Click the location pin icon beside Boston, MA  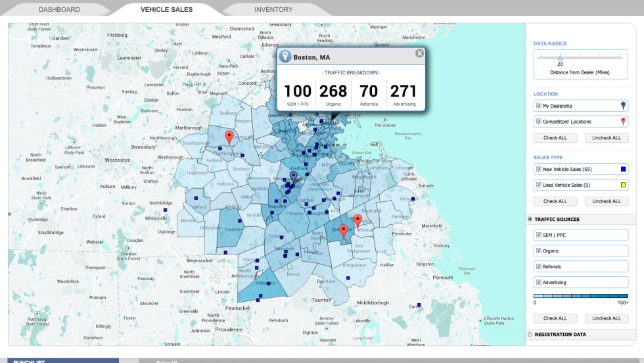click(x=285, y=57)
